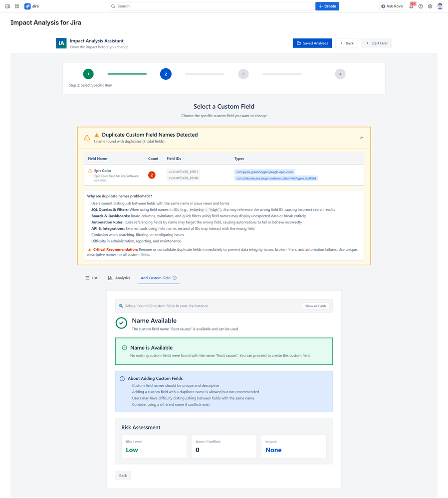
Task: Collapse the sidebar using the panel icon
Action: (x=7, y=6)
